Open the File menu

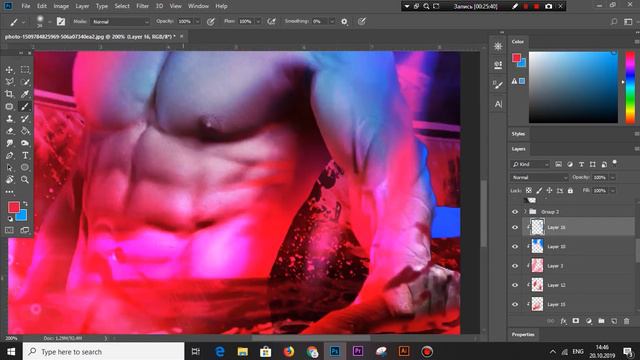click(26, 6)
